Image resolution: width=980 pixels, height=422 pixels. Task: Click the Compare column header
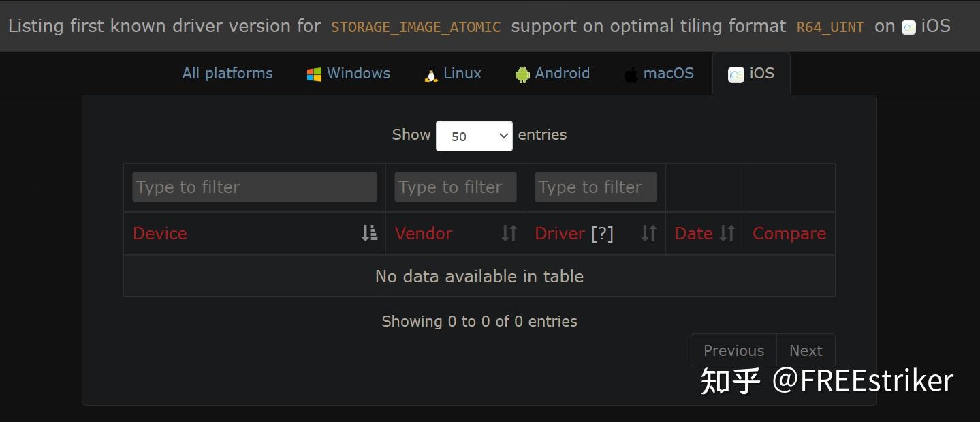tap(789, 233)
